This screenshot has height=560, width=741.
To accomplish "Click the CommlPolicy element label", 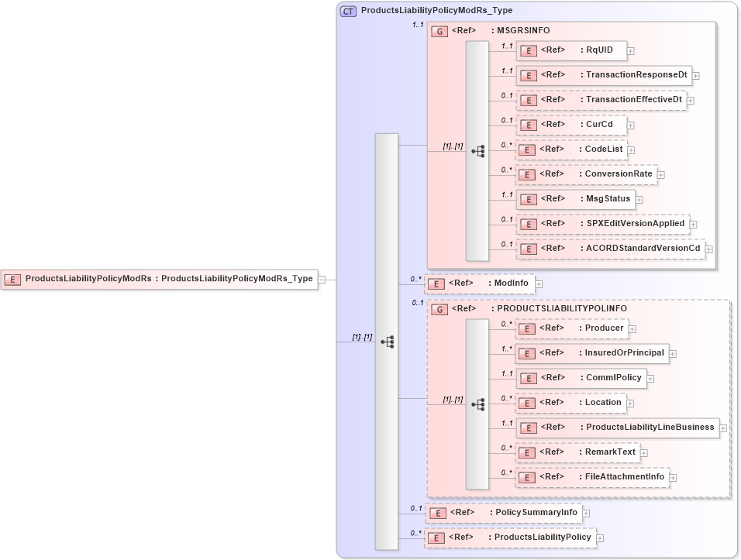I will [x=610, y=378].
